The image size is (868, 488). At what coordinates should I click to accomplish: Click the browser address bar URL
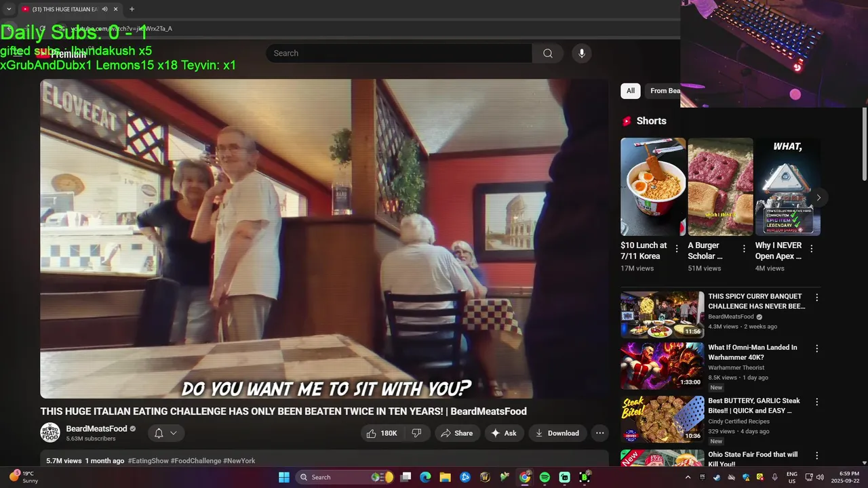(122, 28)
